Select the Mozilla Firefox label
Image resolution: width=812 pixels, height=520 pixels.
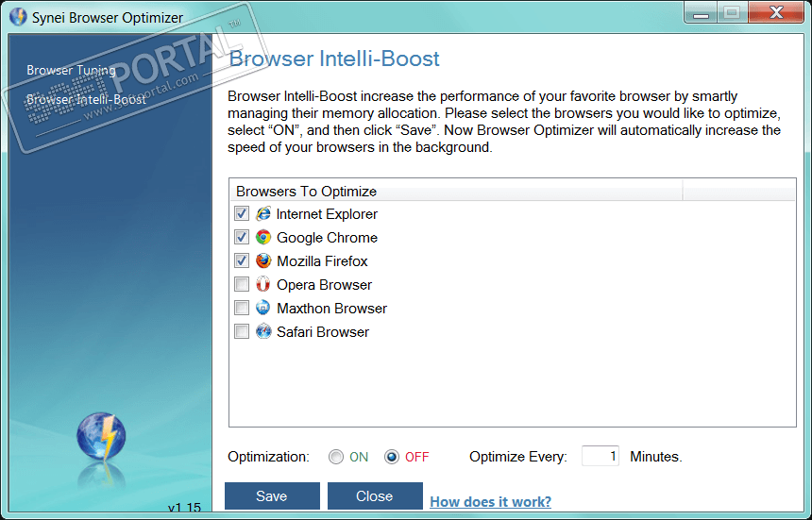click(322, 261)
